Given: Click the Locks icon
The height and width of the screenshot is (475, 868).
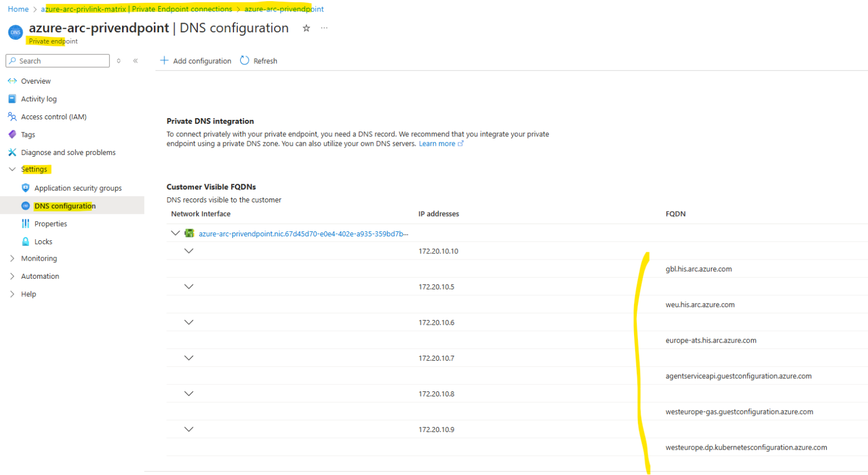Looking at the screenshot, I should pos(25,241).
